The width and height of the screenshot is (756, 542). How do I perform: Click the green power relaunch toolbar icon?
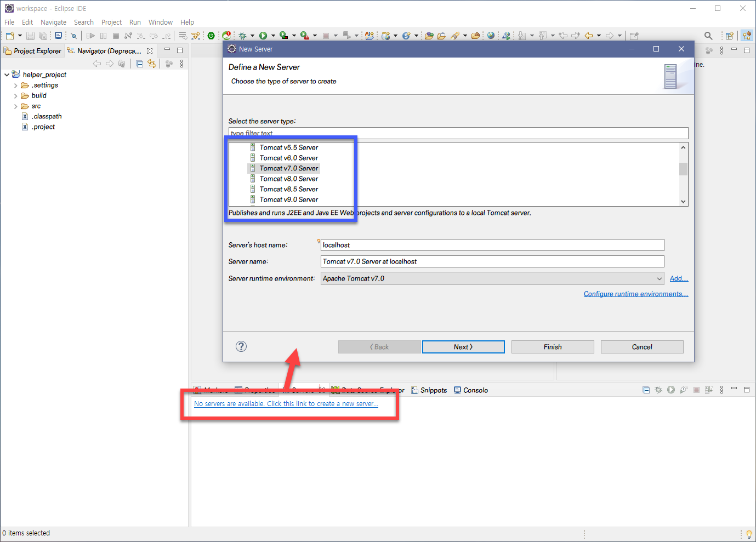click(x=211, y=36)
